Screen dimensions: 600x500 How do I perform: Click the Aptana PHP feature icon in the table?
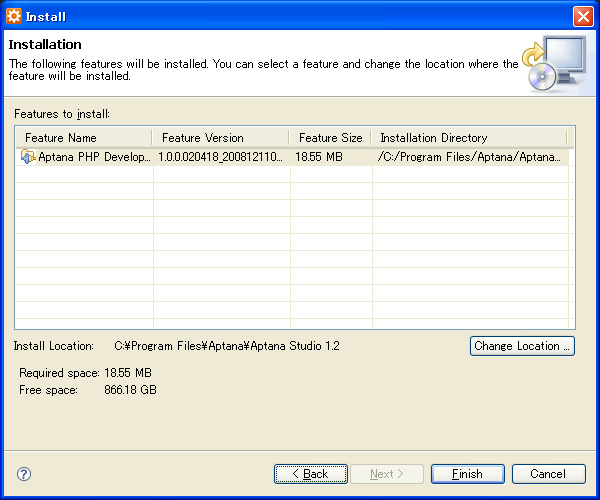pos(28,156)
